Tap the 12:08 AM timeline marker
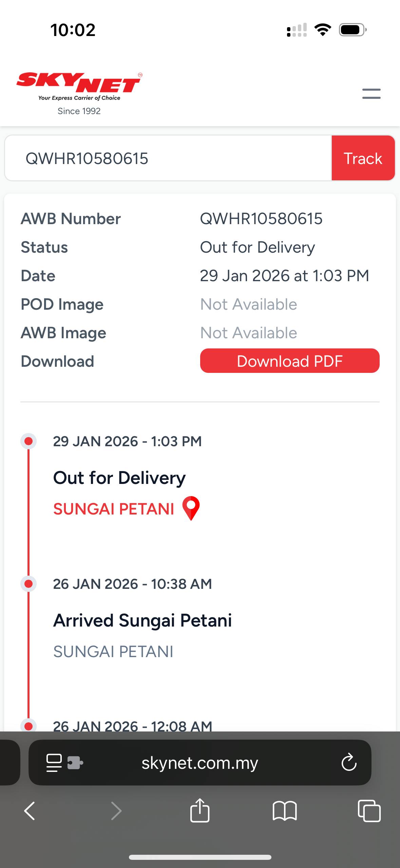The height and width of the screenshot is (868, 400). pyautogui.click(x=28, y=726)
